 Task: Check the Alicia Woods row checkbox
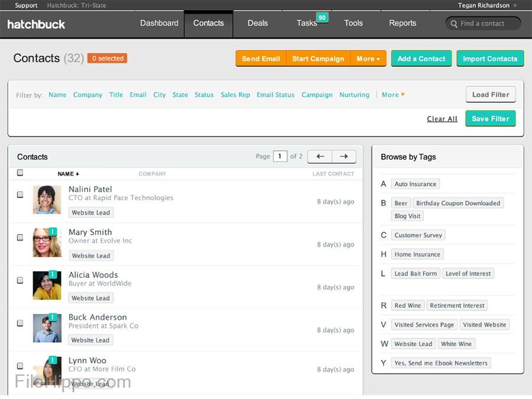pos(20,280)
